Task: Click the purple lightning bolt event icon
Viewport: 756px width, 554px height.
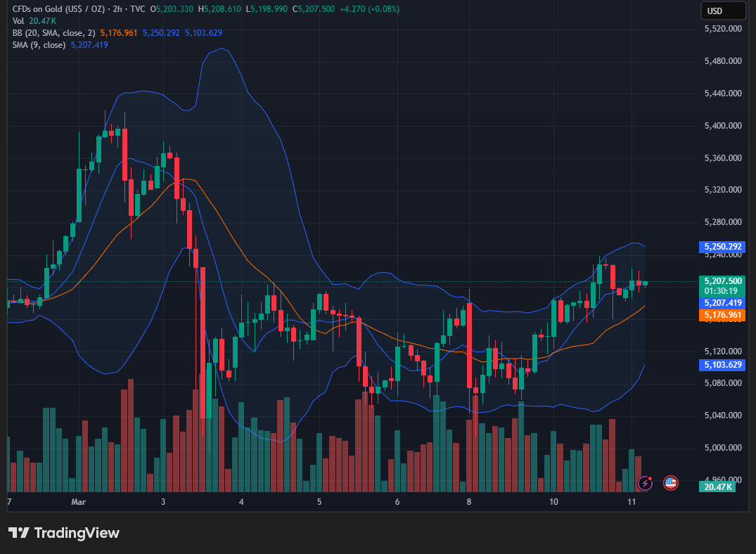Action: 645,482
